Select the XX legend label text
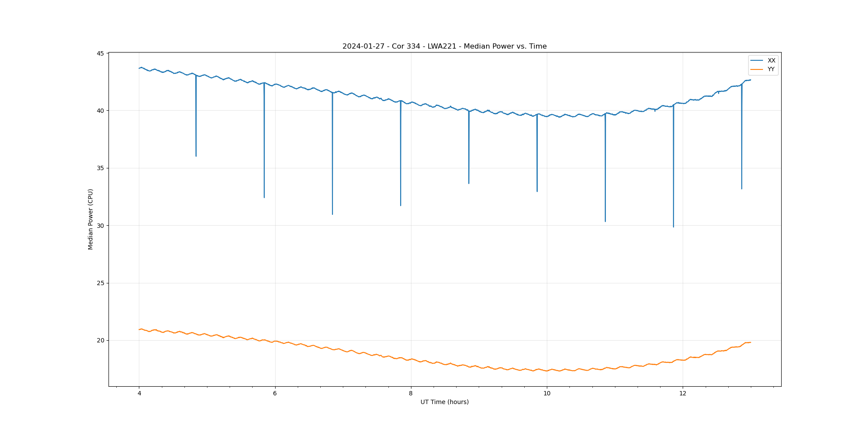 pos(771,61)
